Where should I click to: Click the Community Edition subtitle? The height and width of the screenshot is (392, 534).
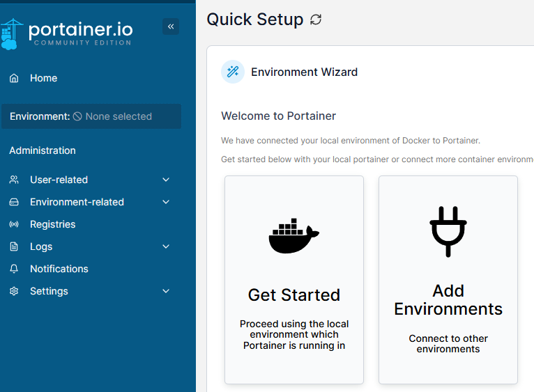tap(83, 43)
